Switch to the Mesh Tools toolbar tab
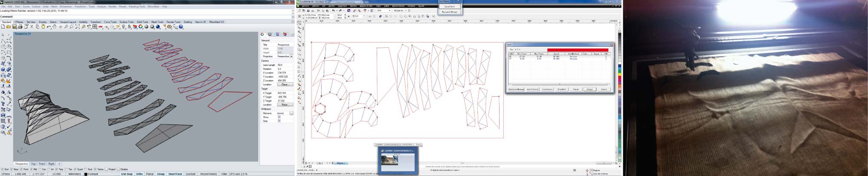868x176 pixels. [x=157, y=22]
